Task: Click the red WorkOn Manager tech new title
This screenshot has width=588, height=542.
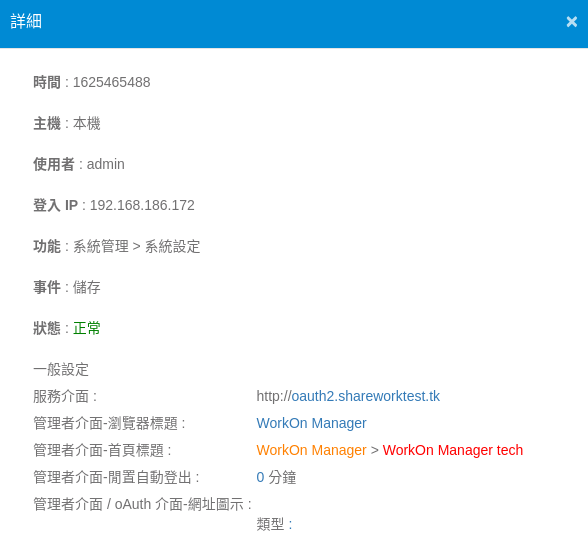Action: tap(453, 450)
